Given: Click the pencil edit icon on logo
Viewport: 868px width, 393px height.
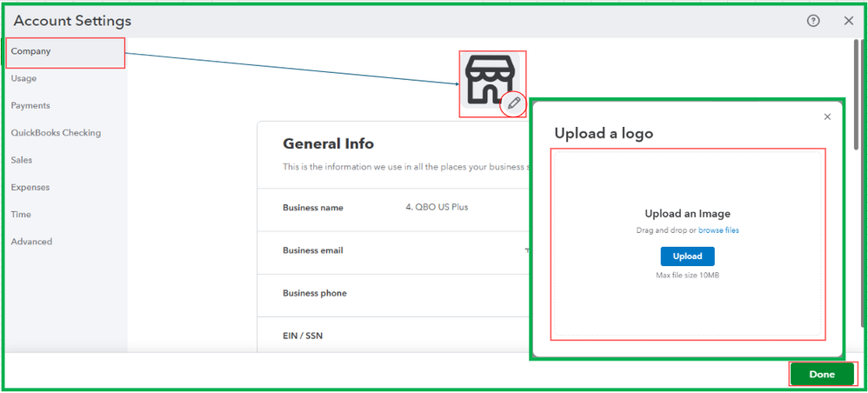Looking at the screenshot, I should pos(514,103).
